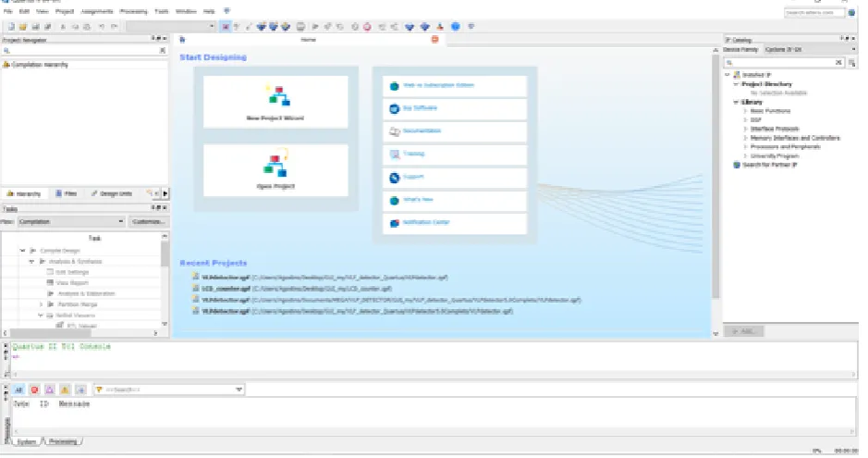The image size is (868, 458).
Task: Open the project selection dropdown in toolbar
Action: pyautogui.click(x=171, y=27)
